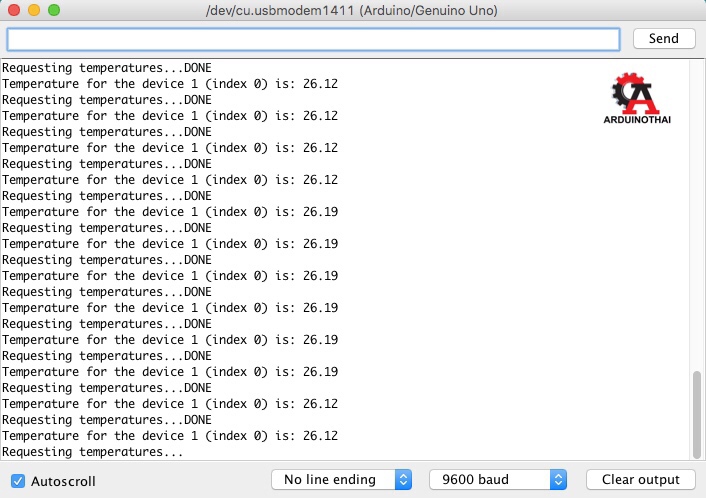Click the last incomplete 'Requesting temperatures...' line
The image size is (706, 498).
[93, 452]
